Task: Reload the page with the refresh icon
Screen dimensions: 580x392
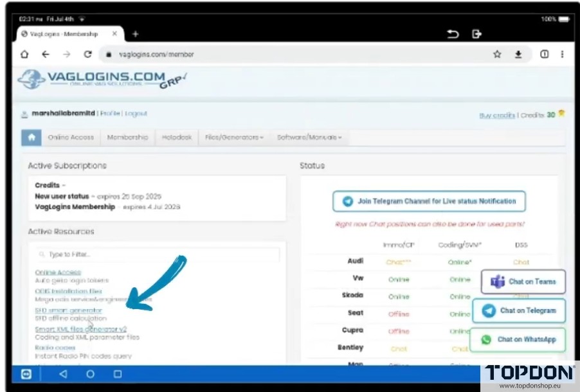Action: click(87, 55)
